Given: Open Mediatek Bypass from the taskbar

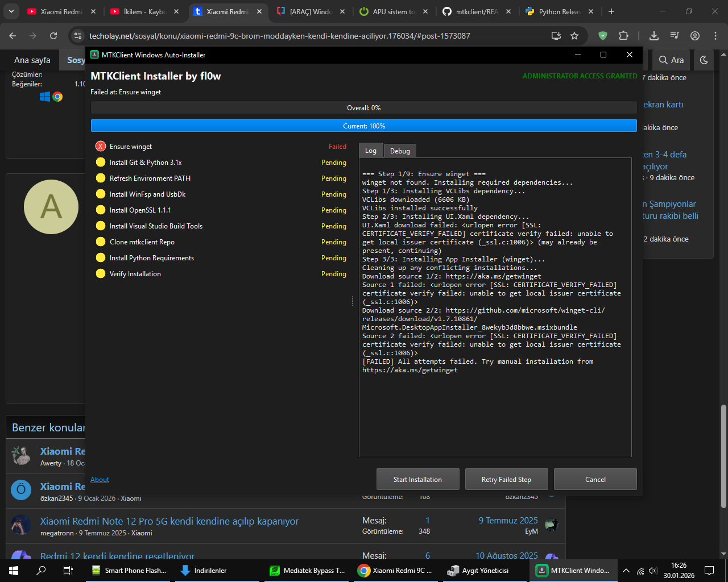Looking at the screenshot, I should tap(307, 571).
